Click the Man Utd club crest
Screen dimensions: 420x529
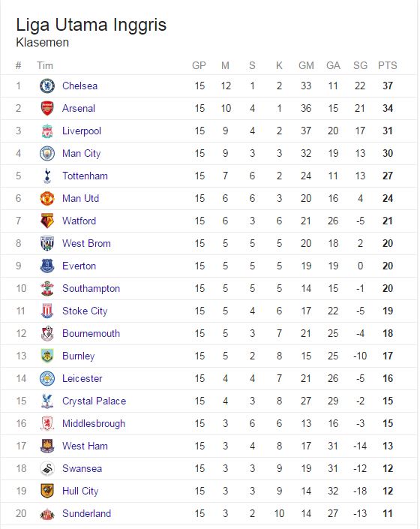(x=47, y=198)
